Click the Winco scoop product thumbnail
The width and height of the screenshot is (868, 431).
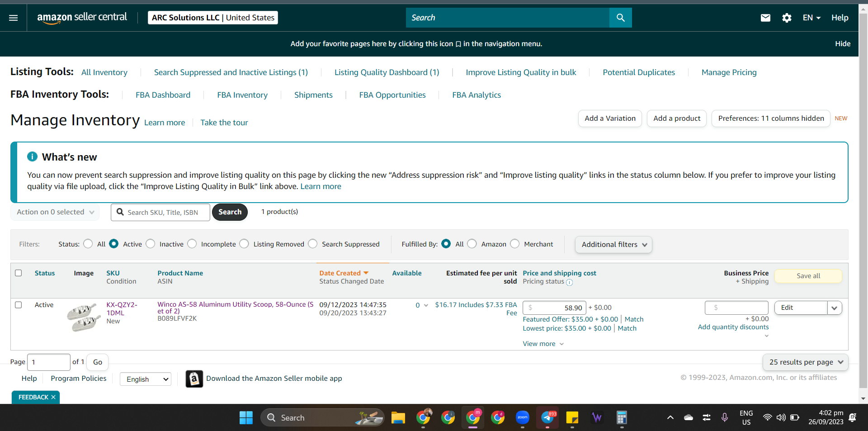pos(84,317)
